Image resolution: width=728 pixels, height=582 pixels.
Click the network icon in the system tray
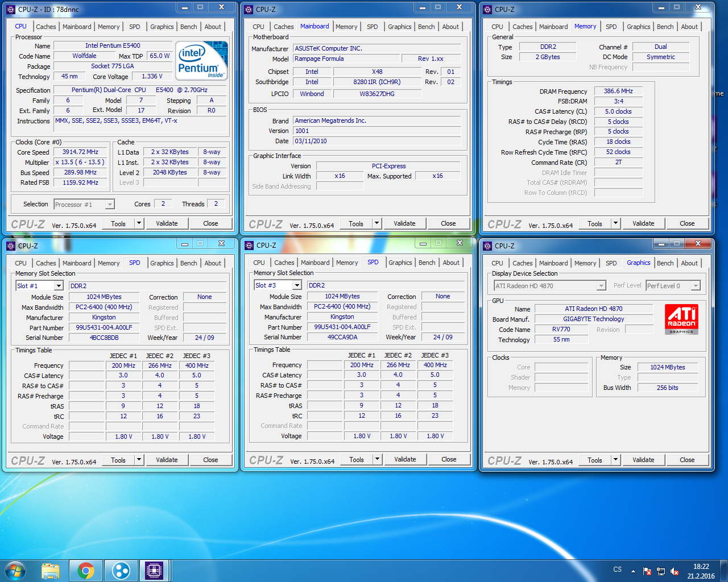pos(661,571)
